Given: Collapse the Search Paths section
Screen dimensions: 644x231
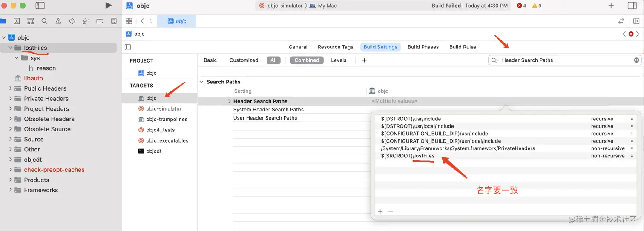Looking at the screenshot, I should coord(201,82).
